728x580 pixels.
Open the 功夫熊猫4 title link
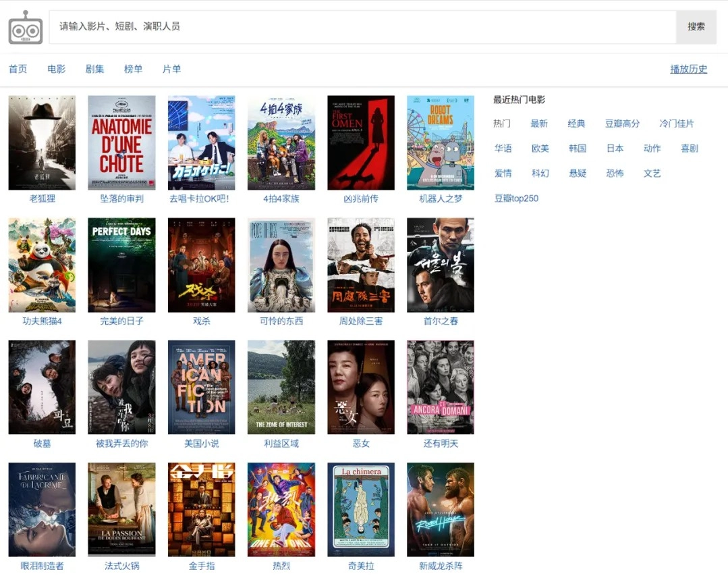point(42,321)
